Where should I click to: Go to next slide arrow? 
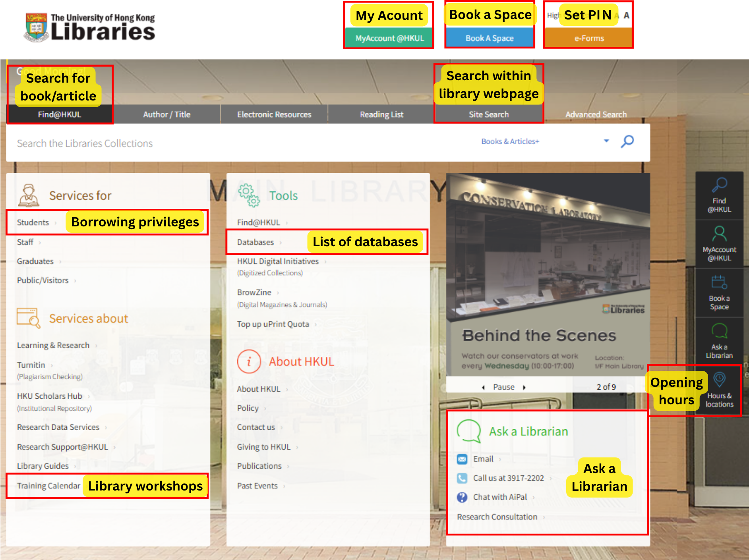pyautogui.click(x=524, y=387)
